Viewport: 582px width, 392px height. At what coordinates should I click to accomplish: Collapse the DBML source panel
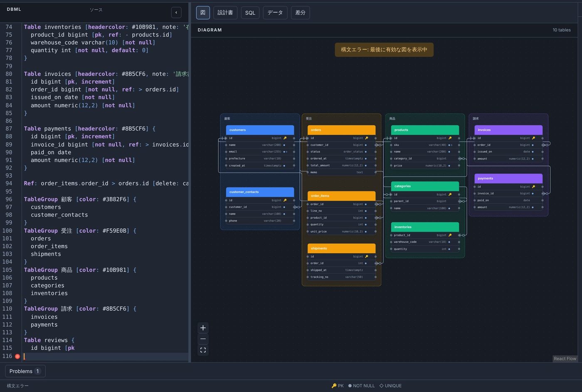176,12
